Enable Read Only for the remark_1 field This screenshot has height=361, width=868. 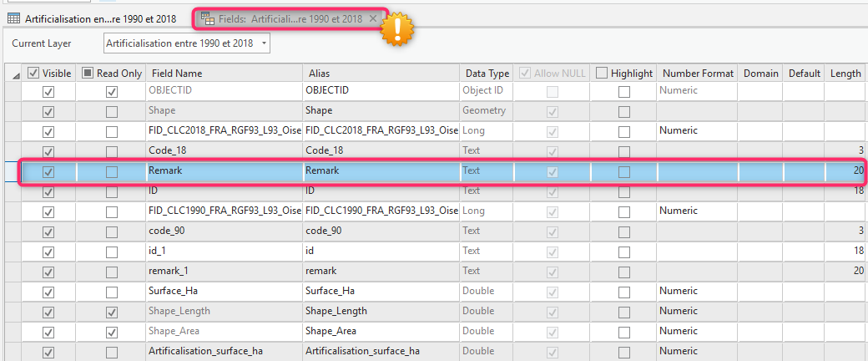pos(112,272)
